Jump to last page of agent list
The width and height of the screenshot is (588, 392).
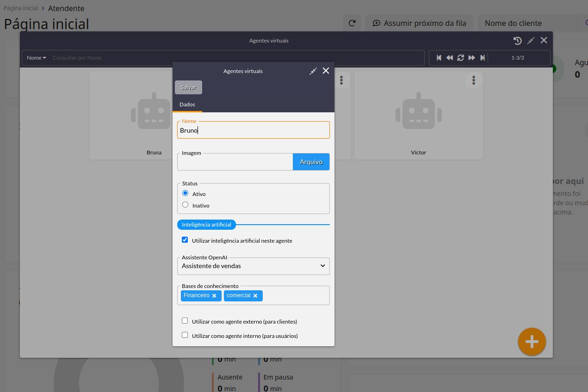point(483,58)
